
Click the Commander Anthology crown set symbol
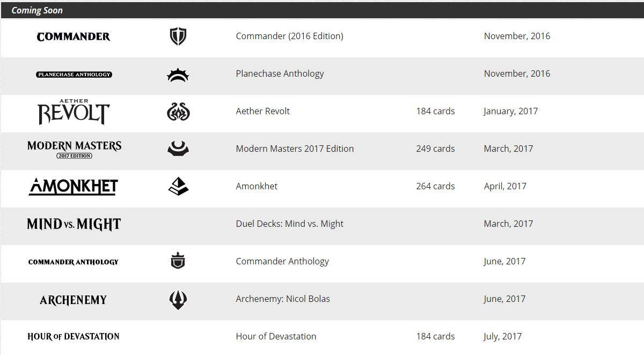click(178, 262)
